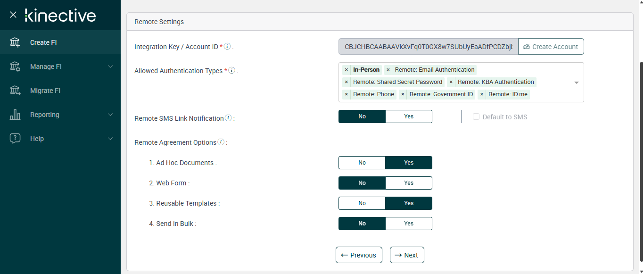The image size is (644, 274).
Task: Enable the Default to SMS checkbox
Action: pos(476,116)
